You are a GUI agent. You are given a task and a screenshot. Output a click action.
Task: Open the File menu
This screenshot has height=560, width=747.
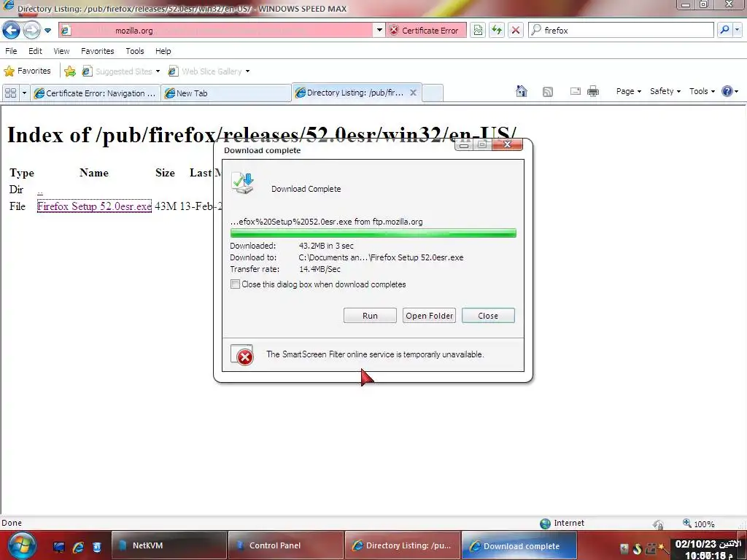pyautogui.click(x=11, y=51)
